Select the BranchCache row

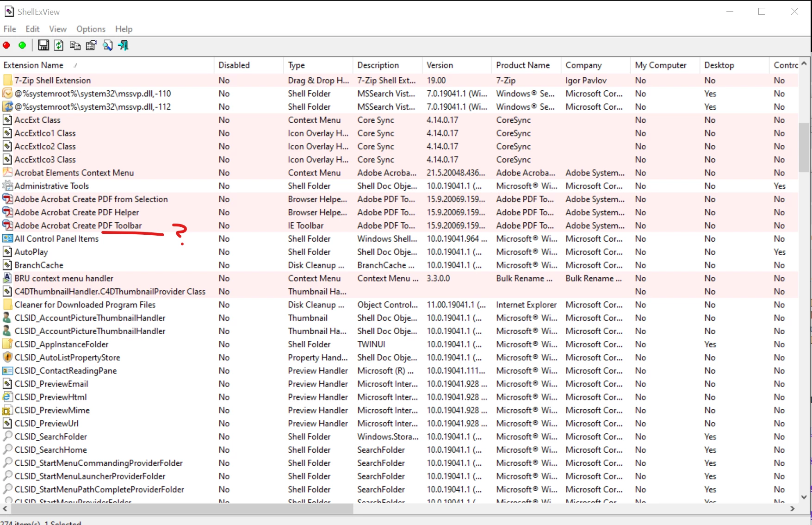pos(399,265)
